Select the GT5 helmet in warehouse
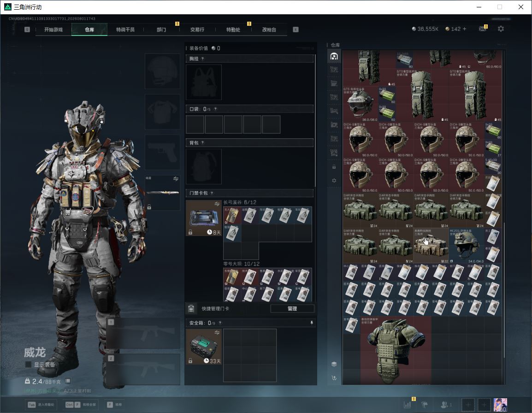 click(361, 104)
